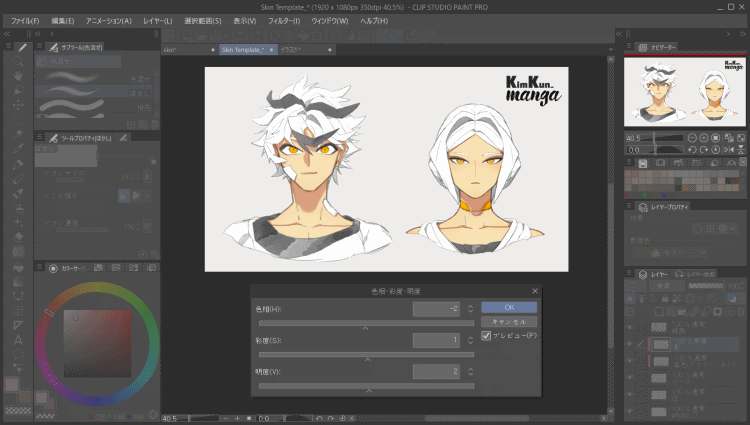This screenshot has width=750, height=425.
Task: Click the 色相(H) hue stepper arrows
Action: pos(471,309)
